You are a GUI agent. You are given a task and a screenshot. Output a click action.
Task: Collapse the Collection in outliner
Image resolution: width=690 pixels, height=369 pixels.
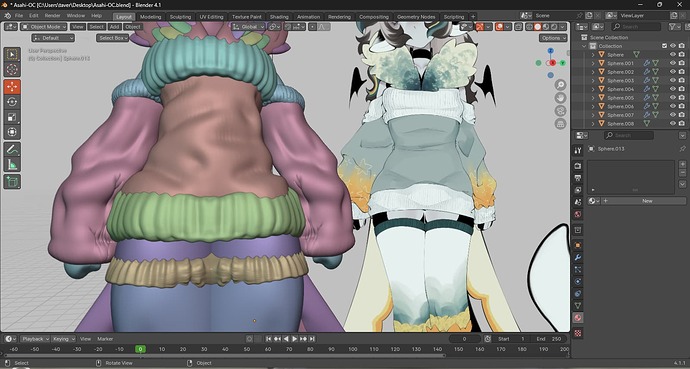584,46
